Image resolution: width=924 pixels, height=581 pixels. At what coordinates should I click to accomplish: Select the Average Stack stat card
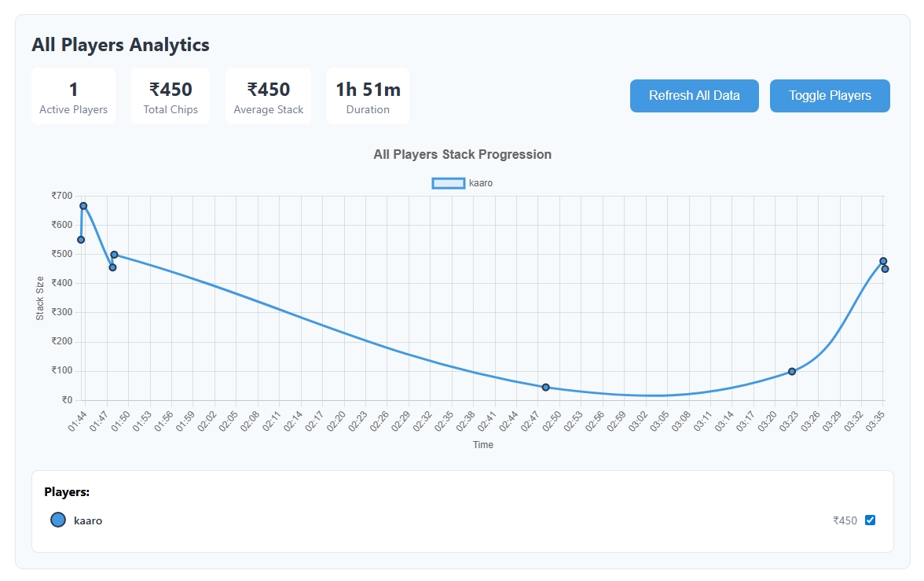click(268, 96)
